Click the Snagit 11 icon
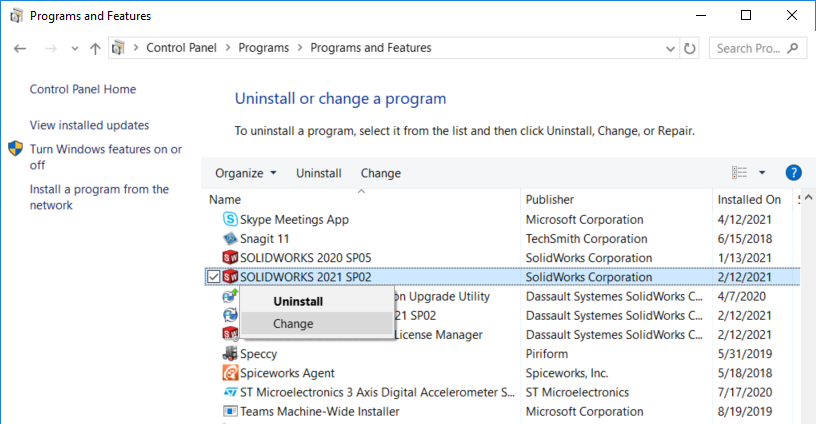 [x=230, y=238]
